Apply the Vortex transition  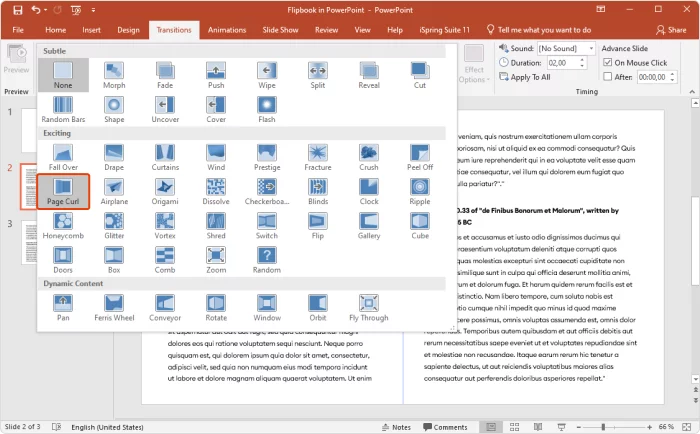click(x=165, y=226)
